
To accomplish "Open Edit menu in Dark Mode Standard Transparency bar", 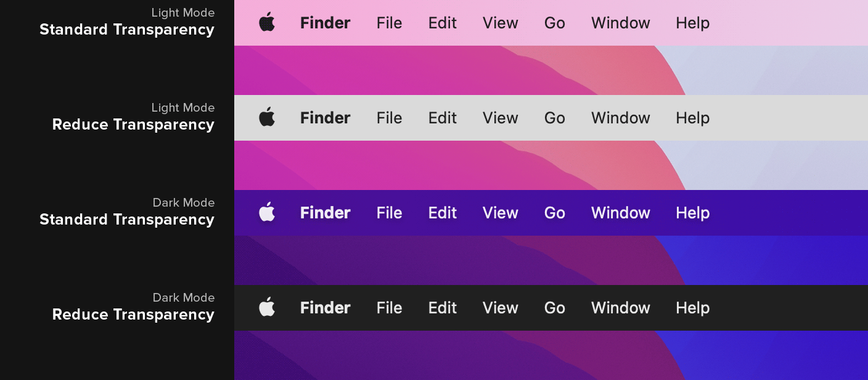I will (x=443, y=213).
